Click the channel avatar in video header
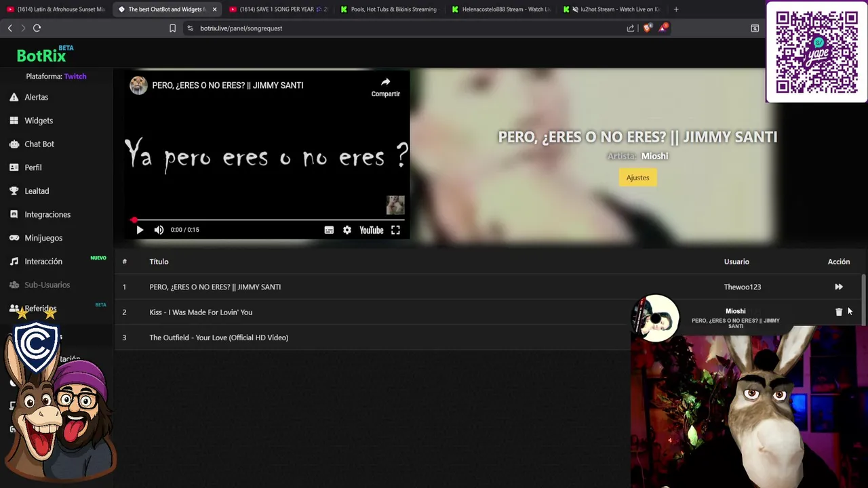 [139, 85]
